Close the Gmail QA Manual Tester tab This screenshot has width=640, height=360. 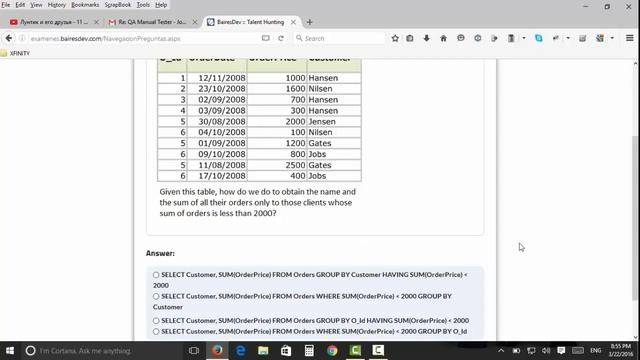195,22
